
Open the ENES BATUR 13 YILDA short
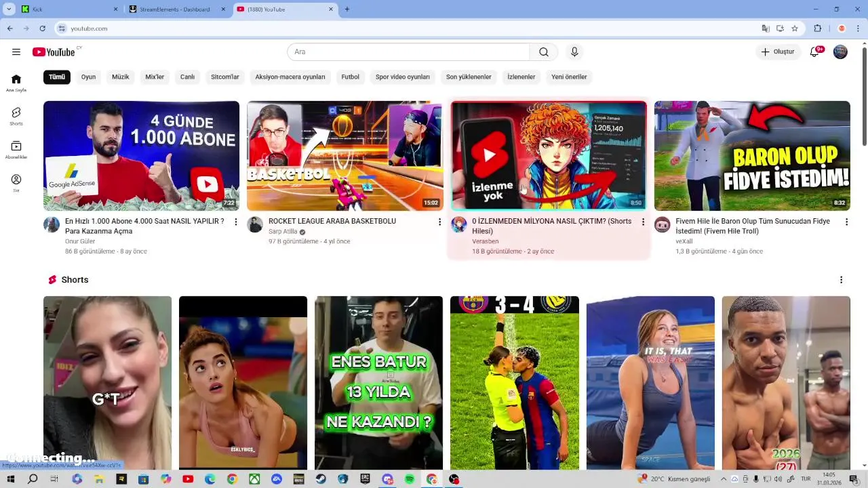[378, 383]
